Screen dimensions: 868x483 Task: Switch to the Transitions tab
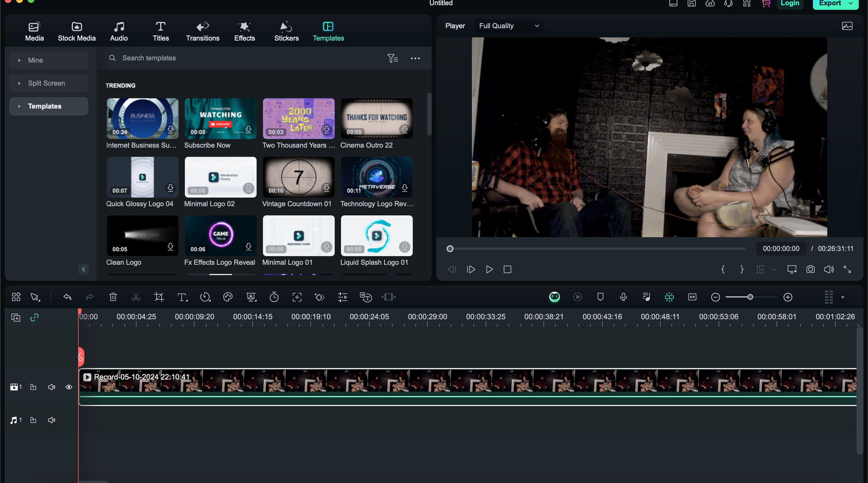pyautogui.click(x=202, y=31)
